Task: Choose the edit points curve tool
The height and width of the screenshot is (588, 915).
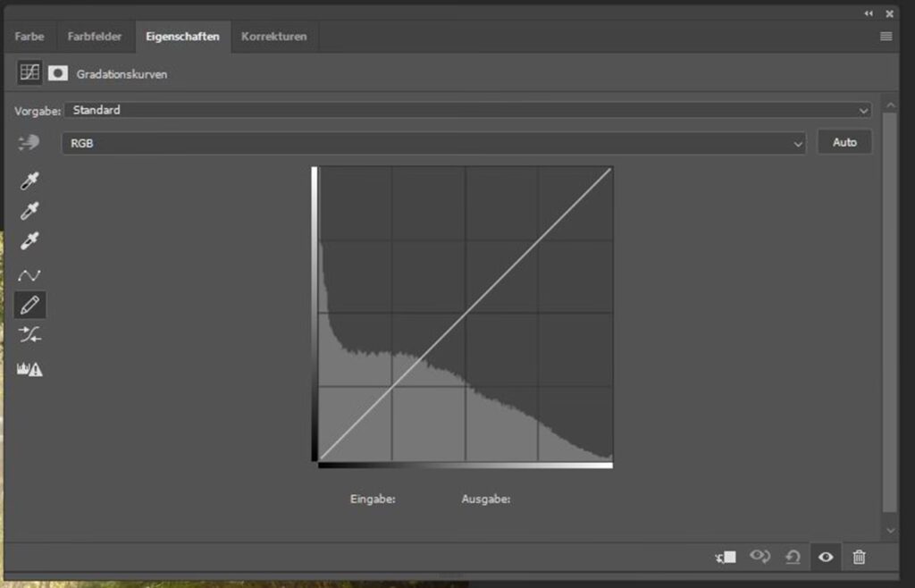Action: tap(29, 275)
